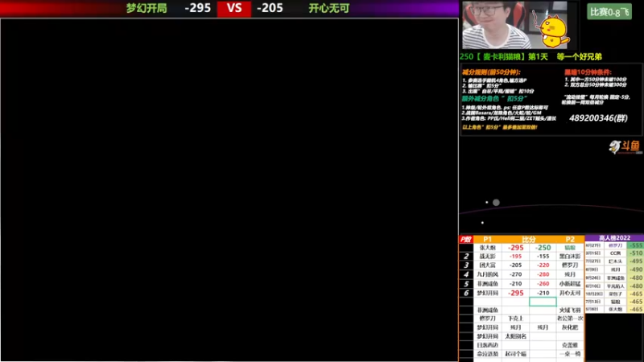Click row number 2 in P数 column

tap(466, 257)
